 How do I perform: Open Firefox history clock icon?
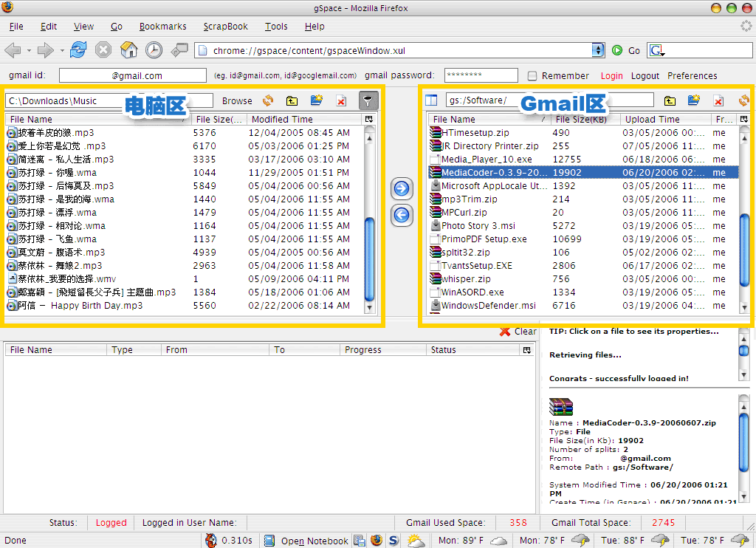(x=154, y=50)
